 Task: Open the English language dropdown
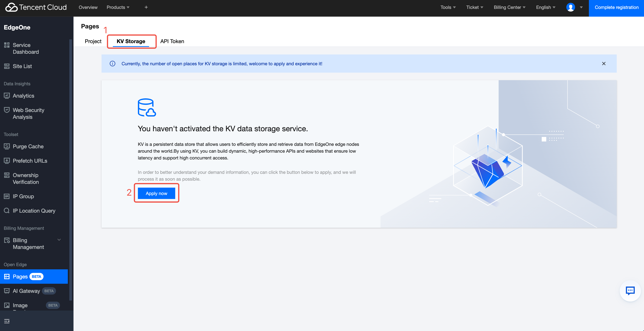[546, 7]
